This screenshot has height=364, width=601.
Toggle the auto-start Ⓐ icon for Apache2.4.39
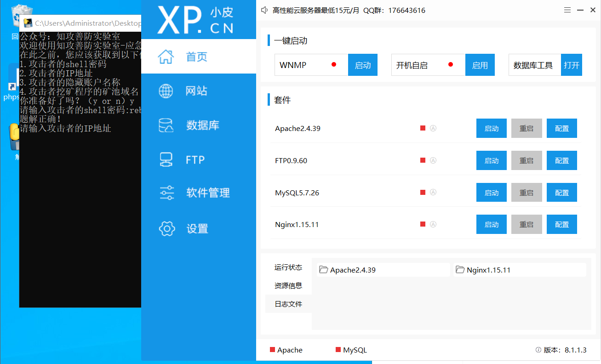pos(433,128)
